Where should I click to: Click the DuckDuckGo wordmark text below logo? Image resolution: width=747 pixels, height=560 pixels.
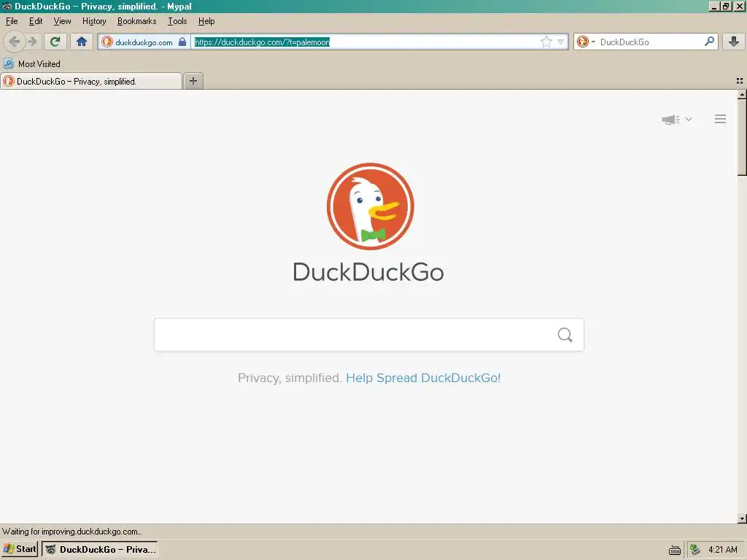tap(368, 272)
